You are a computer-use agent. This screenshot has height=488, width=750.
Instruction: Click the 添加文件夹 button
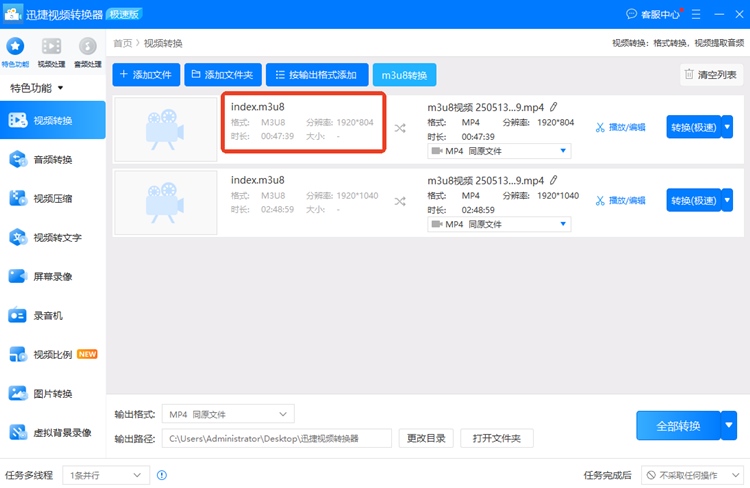click(x=223, y=75)
